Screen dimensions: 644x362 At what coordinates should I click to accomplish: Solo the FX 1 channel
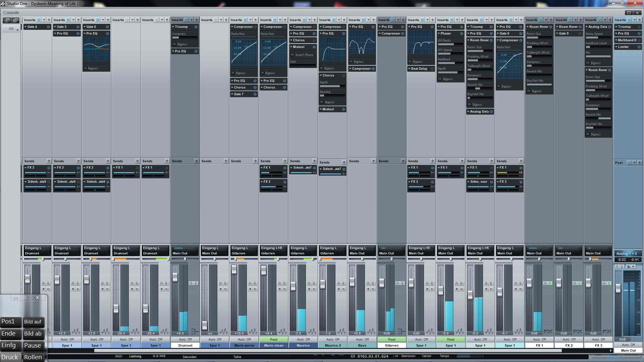tap(549, 283)
